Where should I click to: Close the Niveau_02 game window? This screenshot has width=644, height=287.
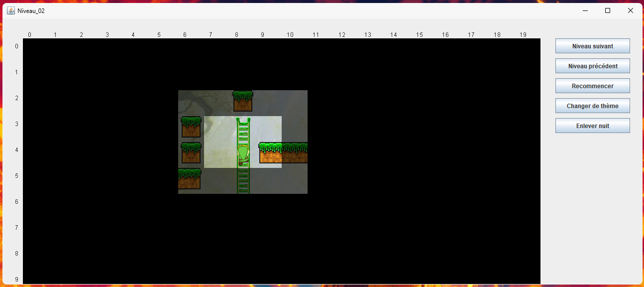[630, 10]
